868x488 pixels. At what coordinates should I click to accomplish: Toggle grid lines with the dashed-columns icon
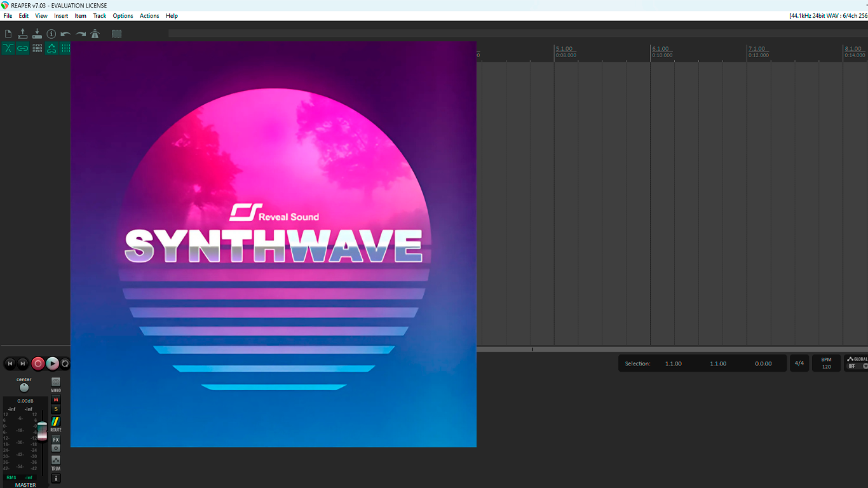click(x=65, y=48)
